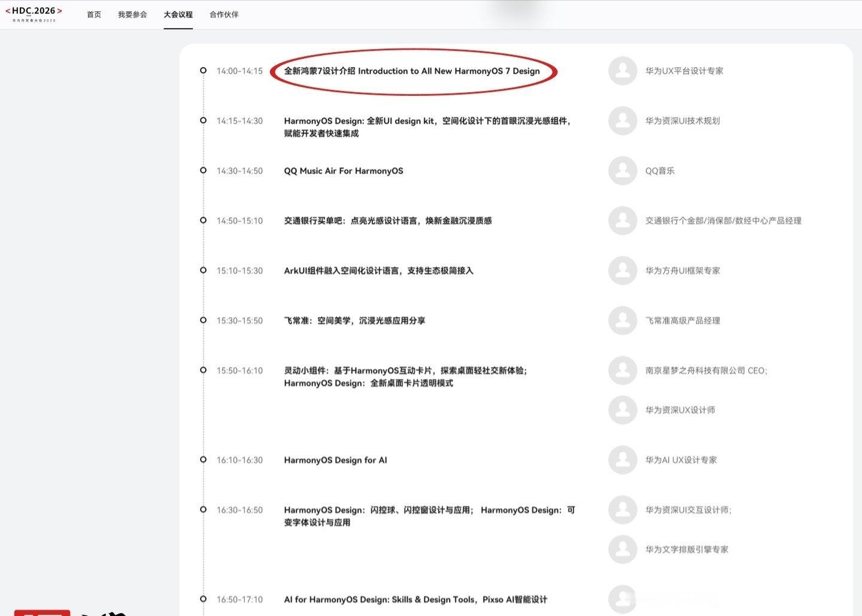Image resolution: width=862 pixels, height=616 pixels.
Task: Click the avatar beside 华为UX平台设计专家
Action: (623, 71)
